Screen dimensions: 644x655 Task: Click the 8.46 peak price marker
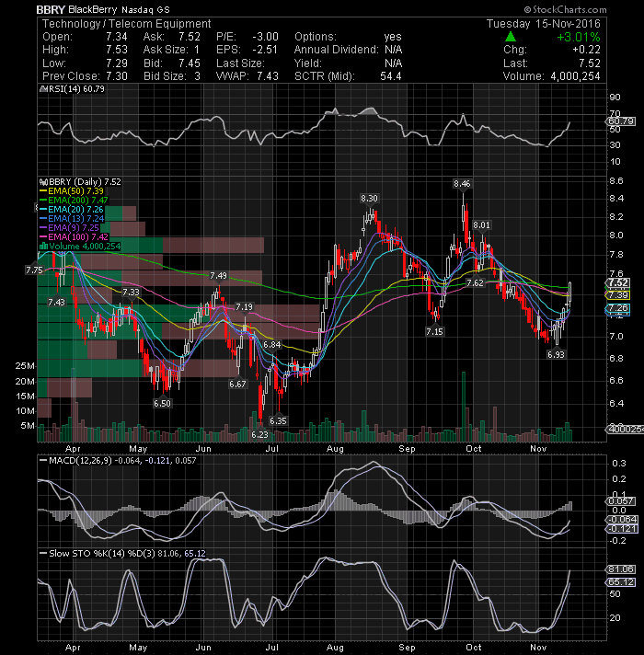pyautogui.click(x=462, y=183)
